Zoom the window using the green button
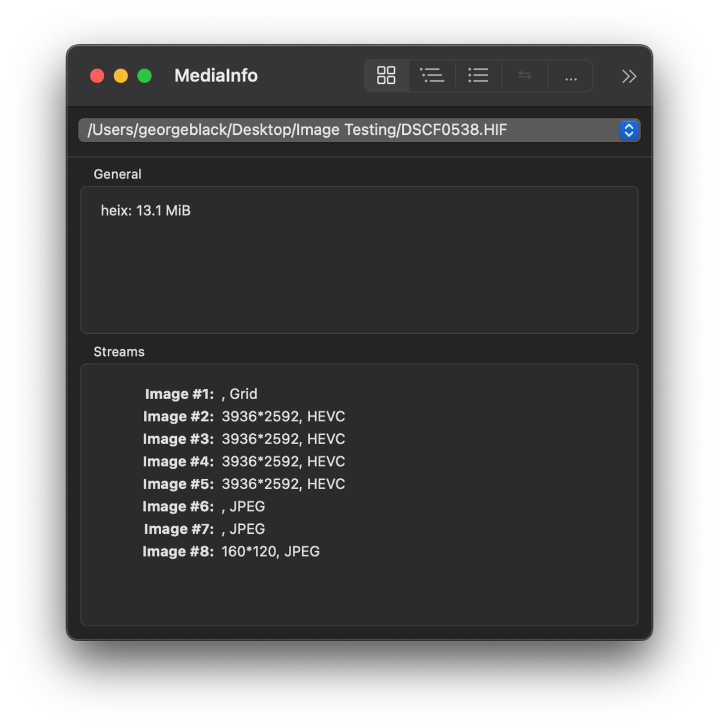Screen dimensions: 719x728 (x=144, y=75)
